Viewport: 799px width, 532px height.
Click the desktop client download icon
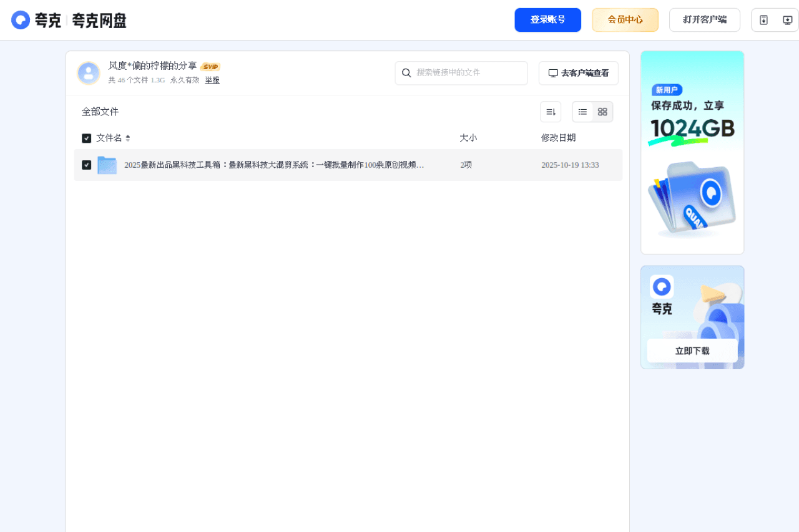pos(787,19)
